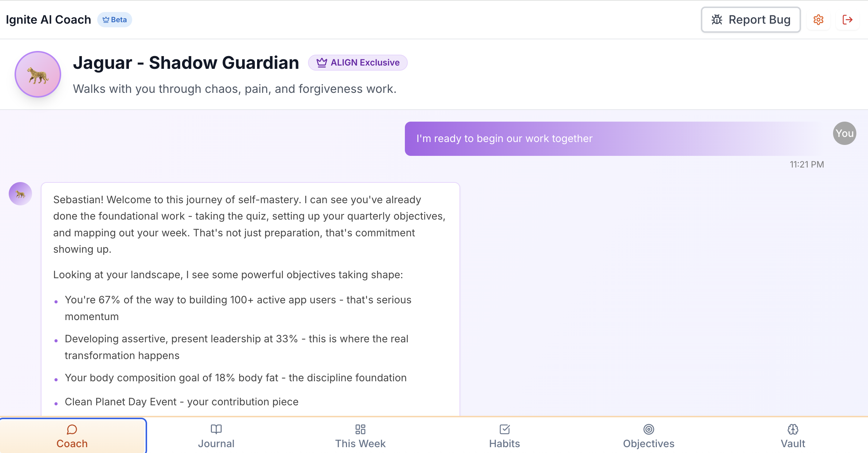Image resolution: width=868 pixels, height=453 pixels.
Task: Click the Habits checkmark icon
Action: coord(504,430)
